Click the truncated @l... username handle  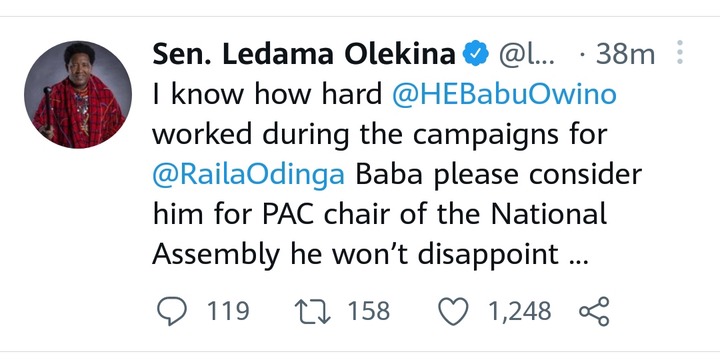[526, 55]
